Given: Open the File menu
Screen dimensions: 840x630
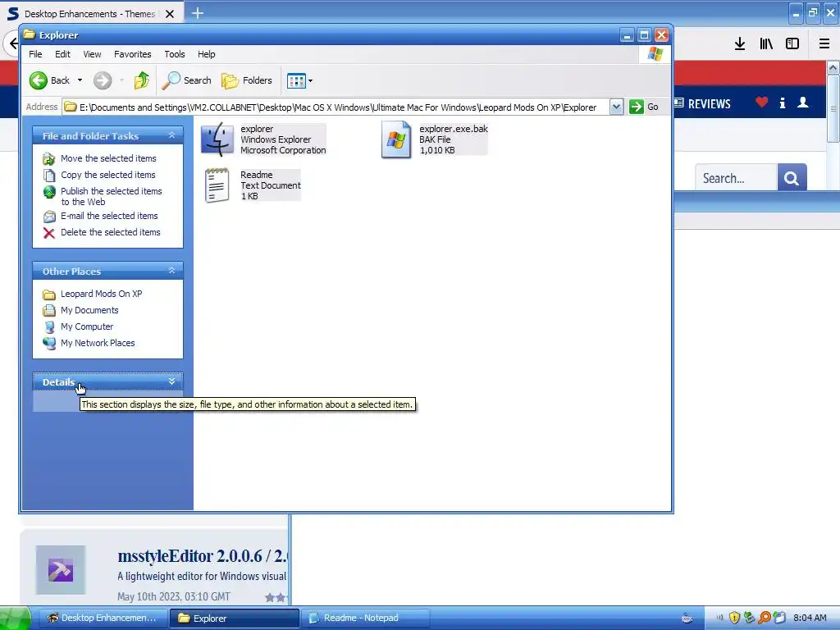Looking at the screenshot, I should pos(35,54).
